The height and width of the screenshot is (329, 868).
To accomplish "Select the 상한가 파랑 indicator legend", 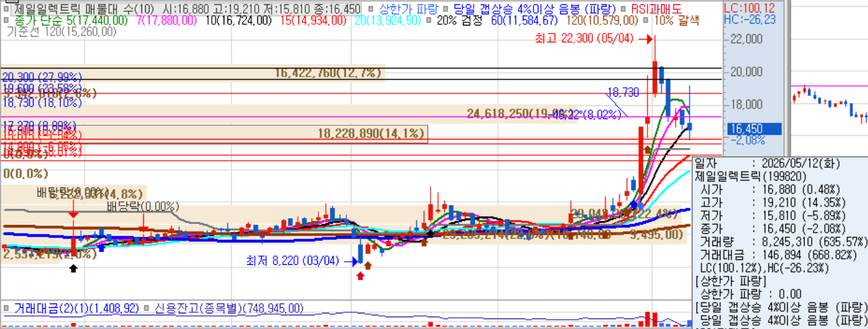I will click(408, 9).
